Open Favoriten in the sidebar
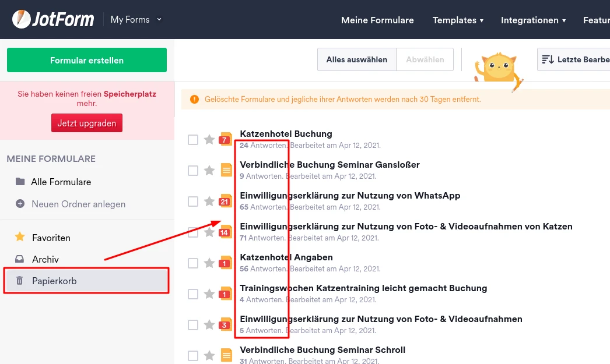 pos(51,238)
